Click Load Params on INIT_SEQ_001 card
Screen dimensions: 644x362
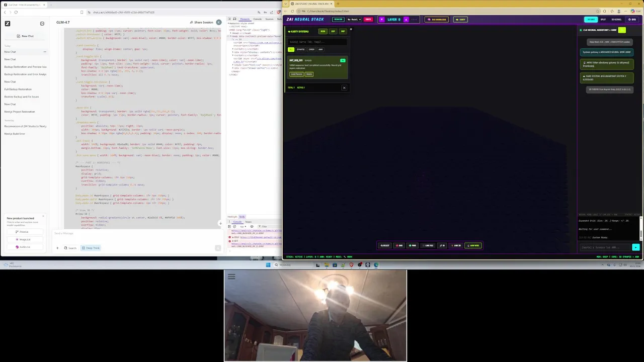296,74
